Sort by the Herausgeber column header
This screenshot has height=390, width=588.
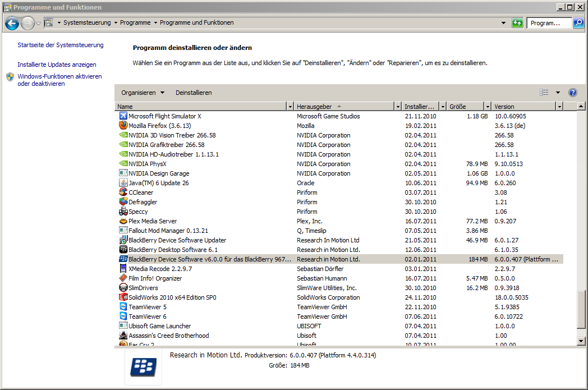[344, 107]
